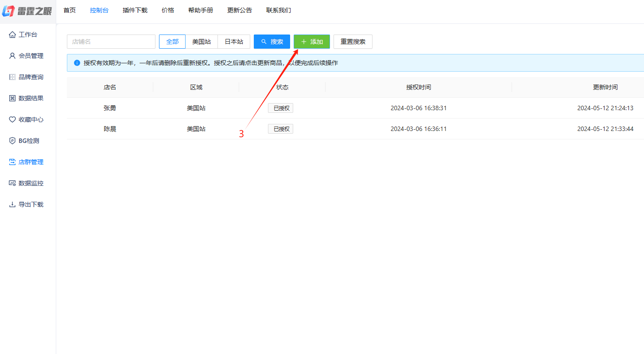Click the 重置搜索 button

pos(353,42)
